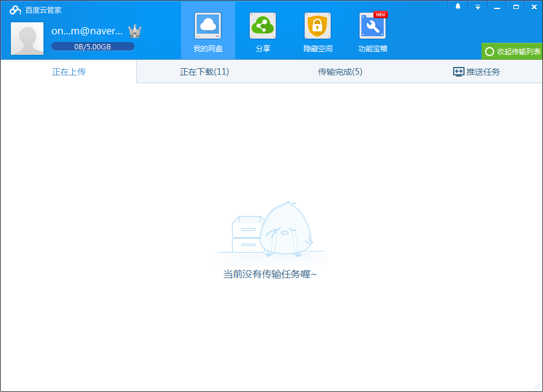This screenshot has width=543, height=392.
Task: Click the user avatar picture
Action: click(27, 39)
